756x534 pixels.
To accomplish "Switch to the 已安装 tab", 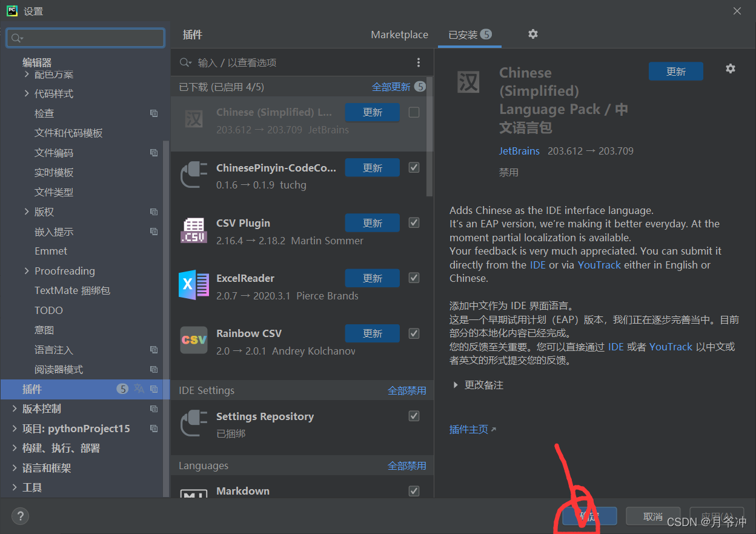I will pos(469,35).
